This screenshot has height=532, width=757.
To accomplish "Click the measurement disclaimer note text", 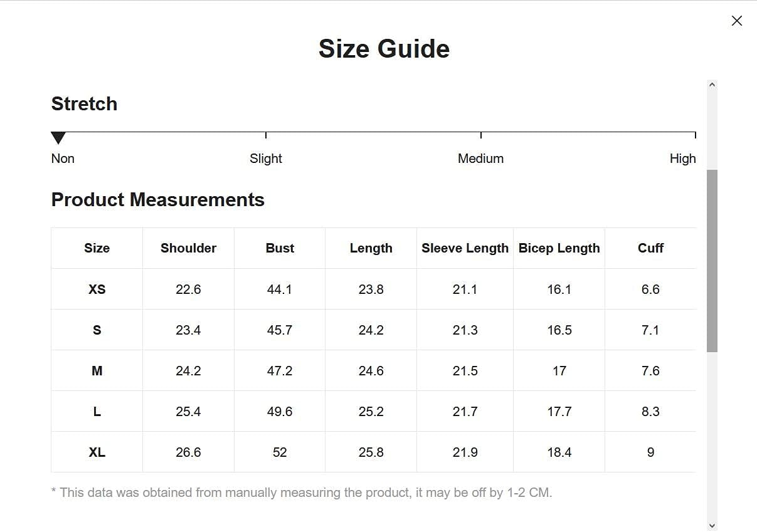I will [302, 493].
